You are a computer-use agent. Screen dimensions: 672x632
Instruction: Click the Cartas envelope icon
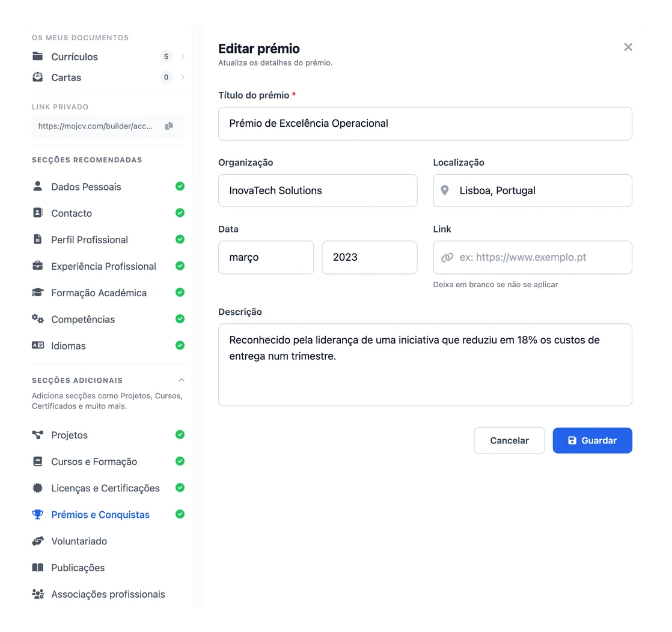coord(38,77)
